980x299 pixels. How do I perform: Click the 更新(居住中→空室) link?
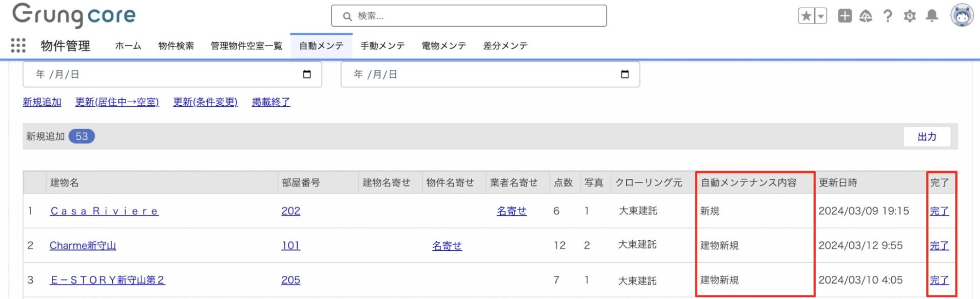117,102
